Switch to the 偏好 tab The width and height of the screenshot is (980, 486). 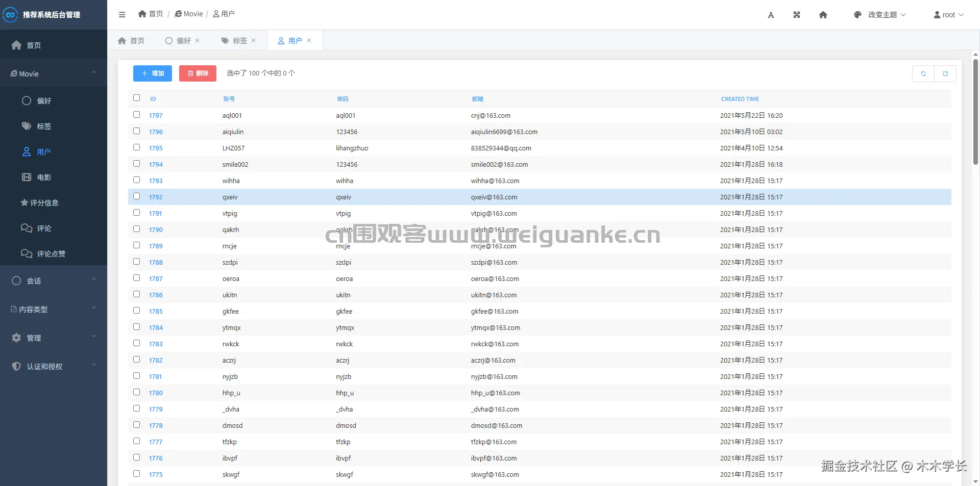(183, 40)
